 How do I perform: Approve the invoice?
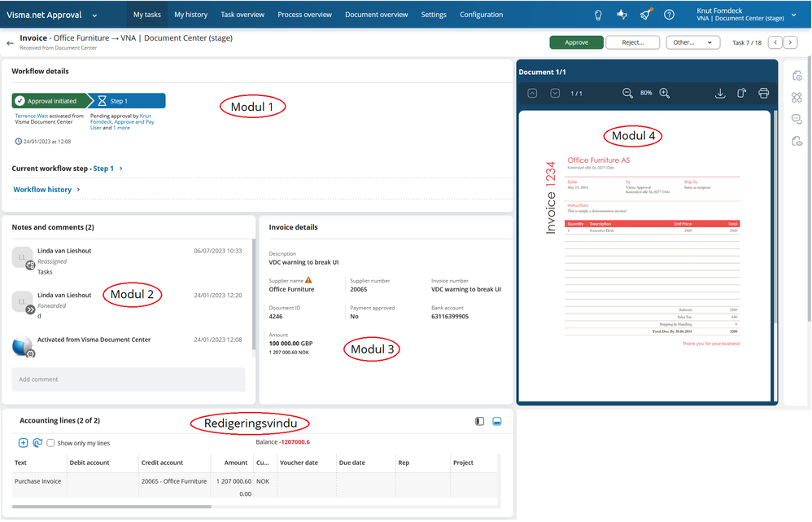(576, 42)
